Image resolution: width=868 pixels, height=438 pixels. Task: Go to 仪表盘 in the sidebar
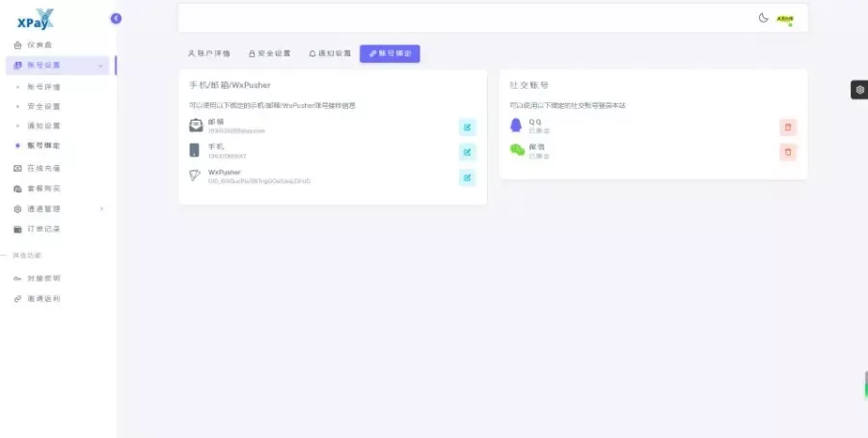[39, 45]
